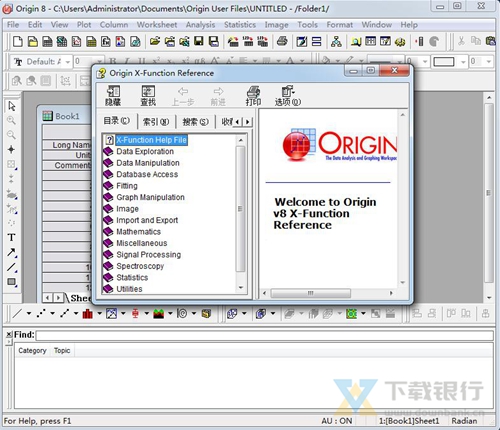Click the Save Project disk icon
500x430 pixels.
[199, 42]
